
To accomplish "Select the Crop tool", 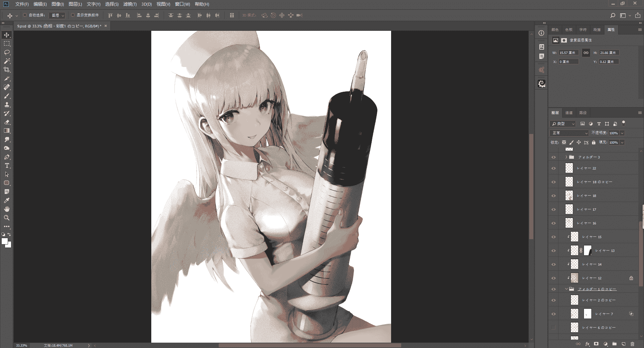I will click(7, 70).
